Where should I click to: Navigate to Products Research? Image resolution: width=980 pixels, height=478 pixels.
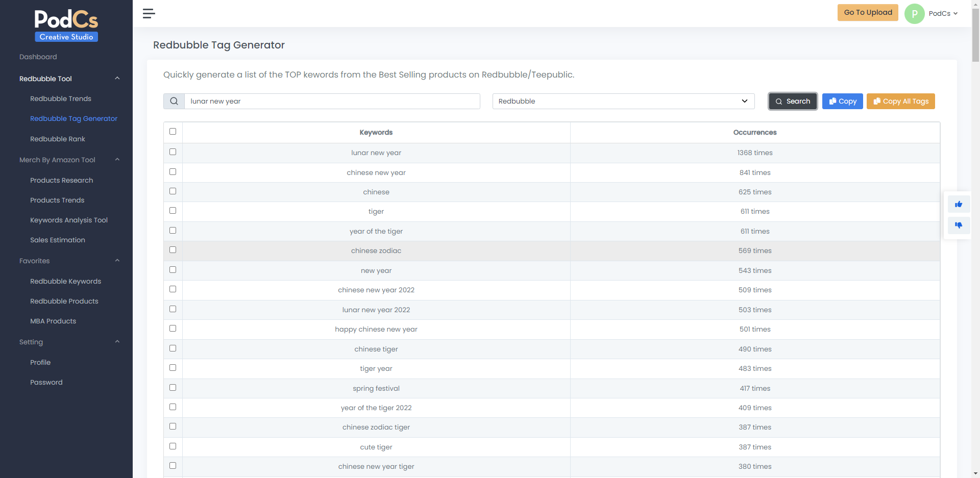point(62,180)
